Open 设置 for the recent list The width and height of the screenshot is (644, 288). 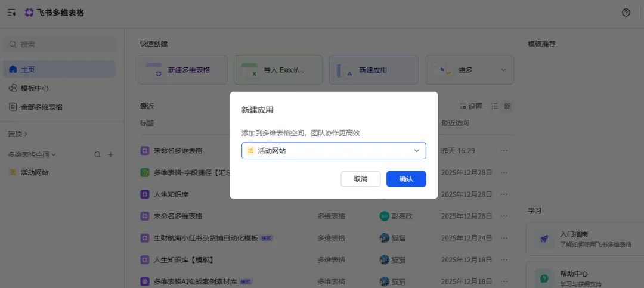tap(470, 106)
